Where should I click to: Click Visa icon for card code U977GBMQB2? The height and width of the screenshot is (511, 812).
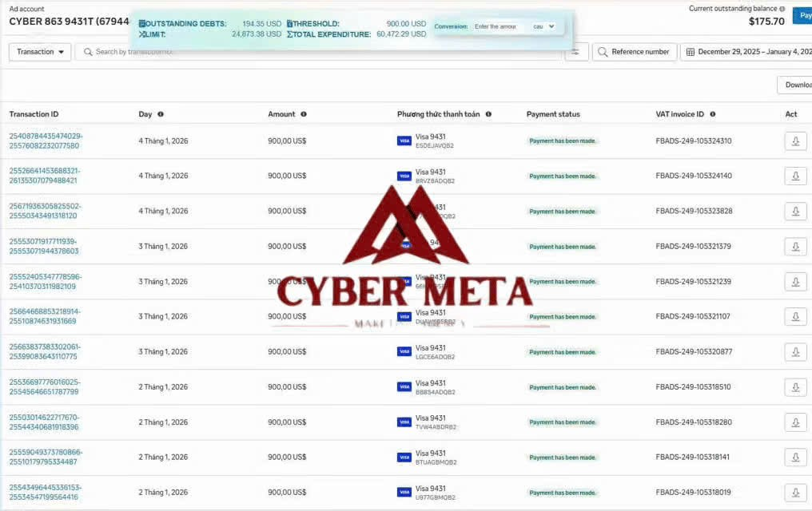(x=404, y=493)
